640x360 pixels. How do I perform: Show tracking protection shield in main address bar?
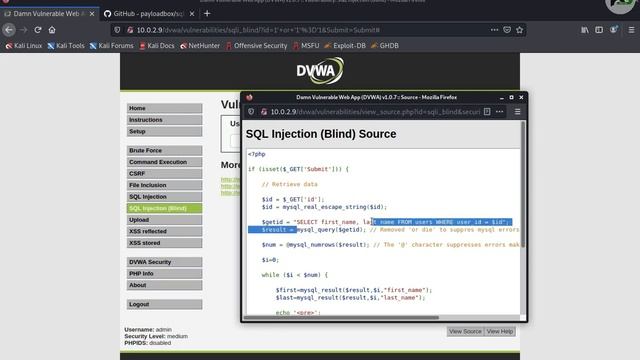[117, 30]
